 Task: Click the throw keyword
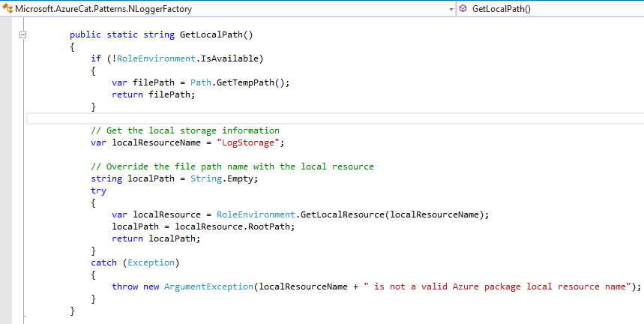tap(125, 286)
